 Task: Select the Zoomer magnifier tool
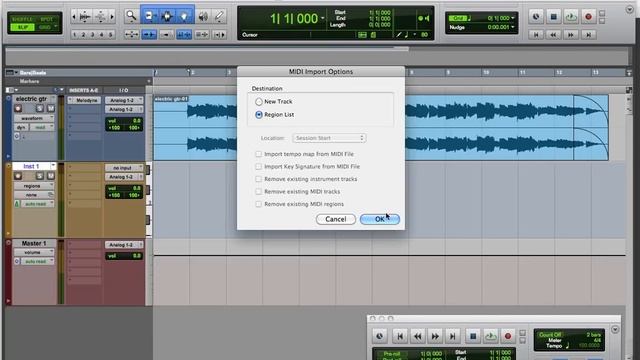(131, 16)
